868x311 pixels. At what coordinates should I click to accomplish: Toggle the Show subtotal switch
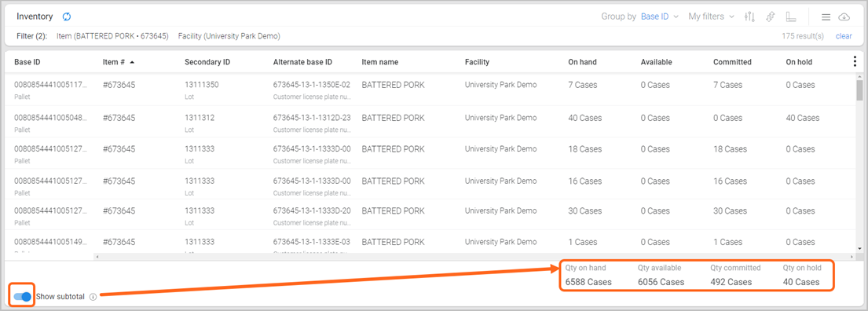coord(22,297)
